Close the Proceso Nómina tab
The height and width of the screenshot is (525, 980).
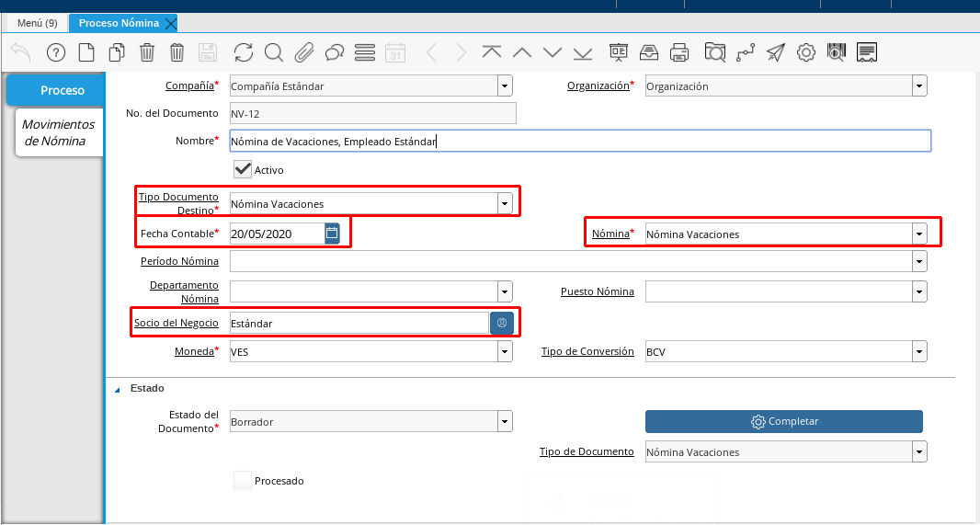(171, 24)
